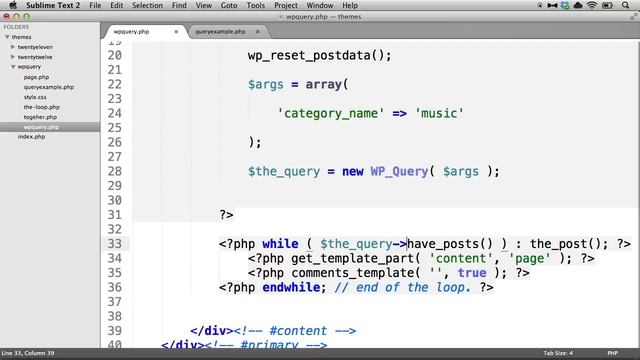640x360 pixels.
Task: Expand the twentytwelve folder
Action: (13, 57)
